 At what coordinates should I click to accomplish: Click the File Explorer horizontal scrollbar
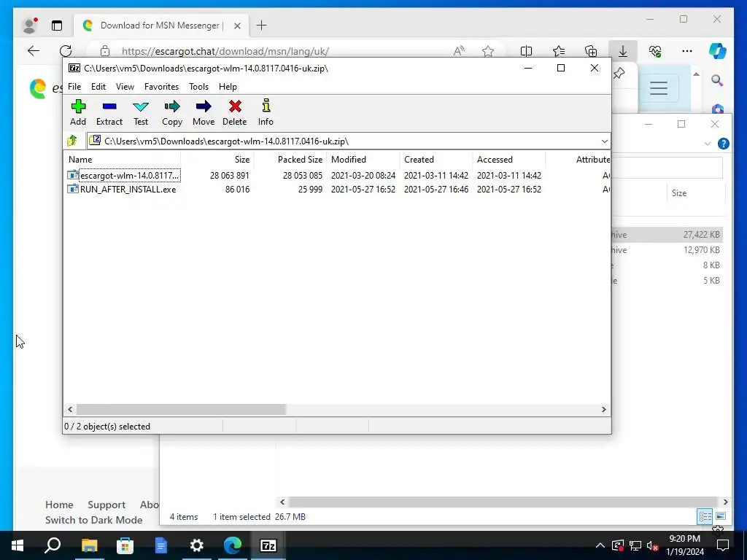click(503, 502)
